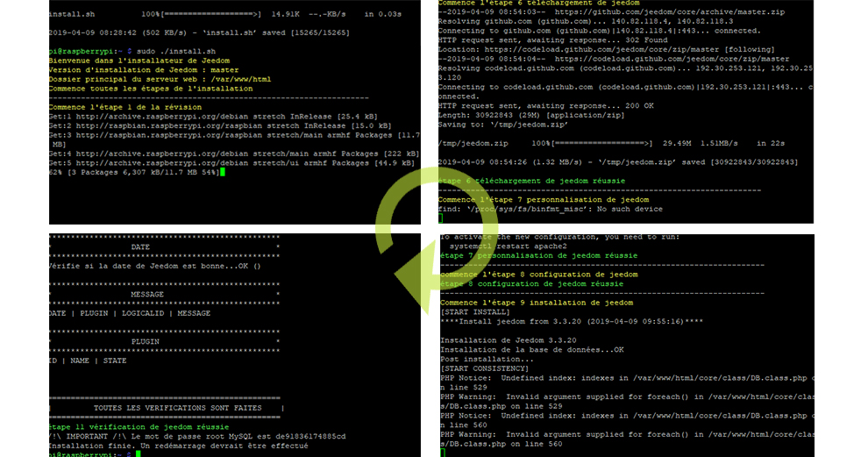Screen dimensions: 868x457
Task: Select 'Installation finie. Un redémarrage devrait être effectué'
Action: coord(178,446)
